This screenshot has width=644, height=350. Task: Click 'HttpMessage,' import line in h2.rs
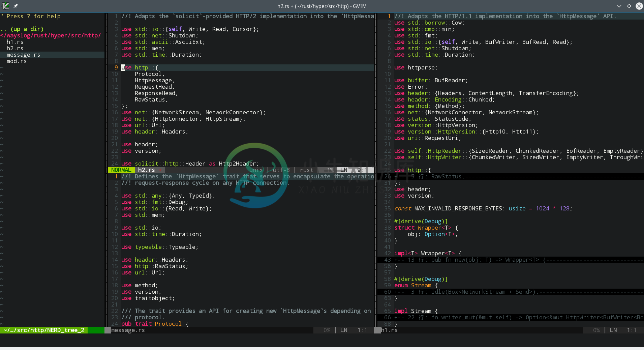pos(155,80)
